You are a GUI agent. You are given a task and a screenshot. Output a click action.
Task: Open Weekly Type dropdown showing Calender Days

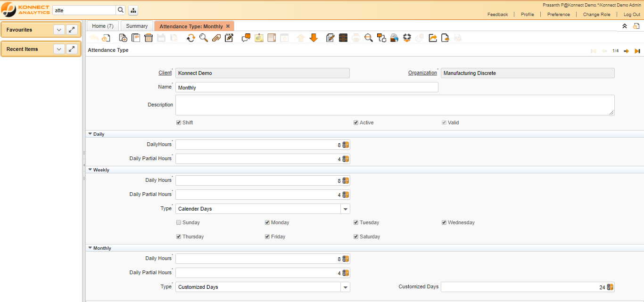[x=346, y=209]
